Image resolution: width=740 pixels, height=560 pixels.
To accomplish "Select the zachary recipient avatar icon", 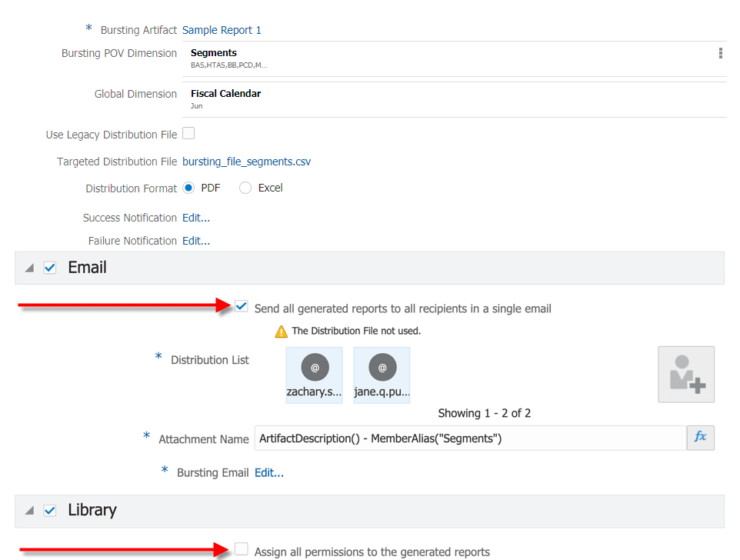I will 315,368.
